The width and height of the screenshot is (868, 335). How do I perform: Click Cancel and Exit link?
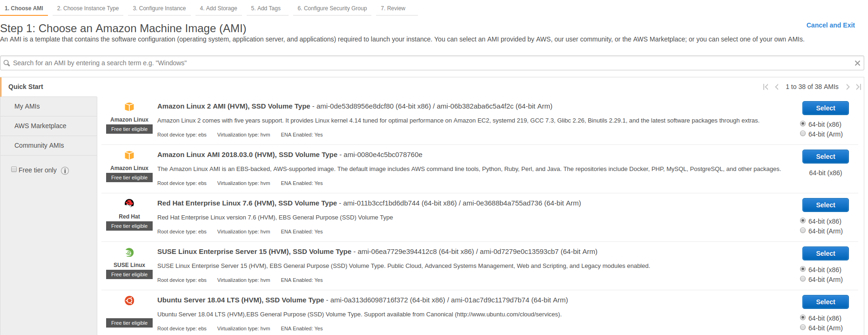coord(830,25)
